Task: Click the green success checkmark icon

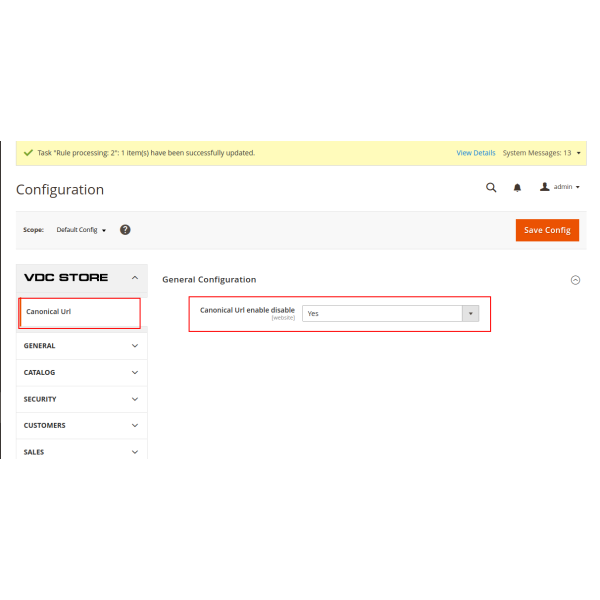Action: tap(27, 153)
